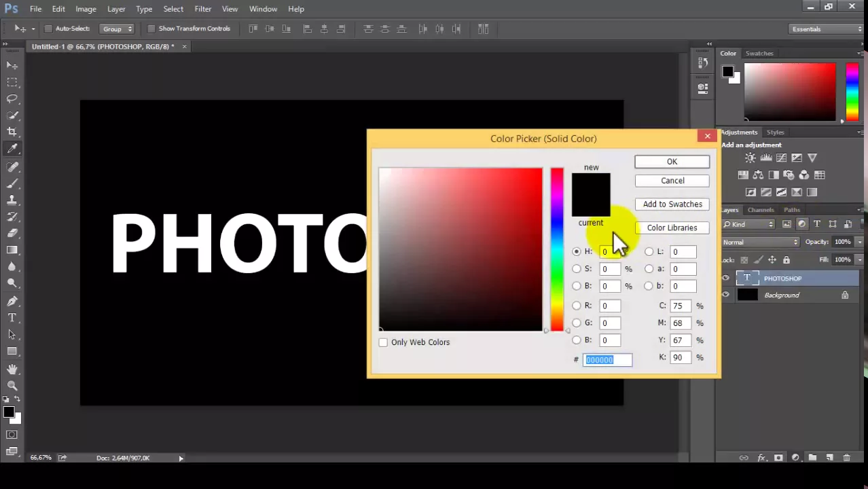Expand the layer Fill slider arrow
Viewport: 868px width, 489px height.
tap(860, 259)
